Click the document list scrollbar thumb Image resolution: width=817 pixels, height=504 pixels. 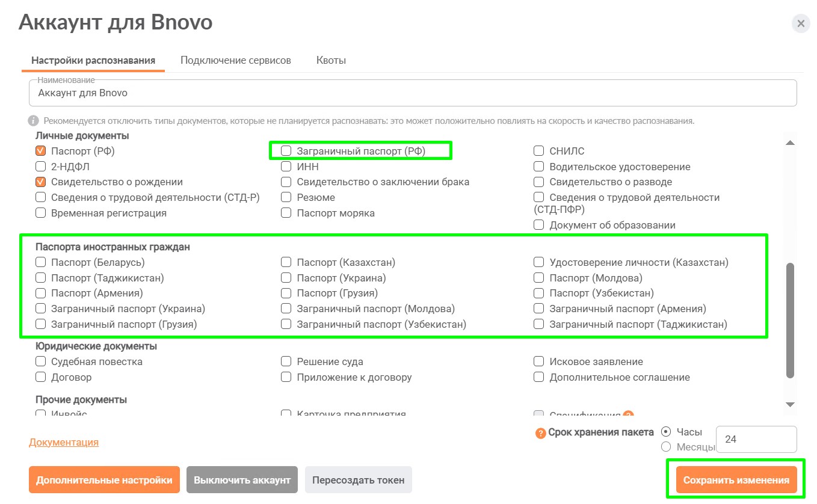(791, 321)
